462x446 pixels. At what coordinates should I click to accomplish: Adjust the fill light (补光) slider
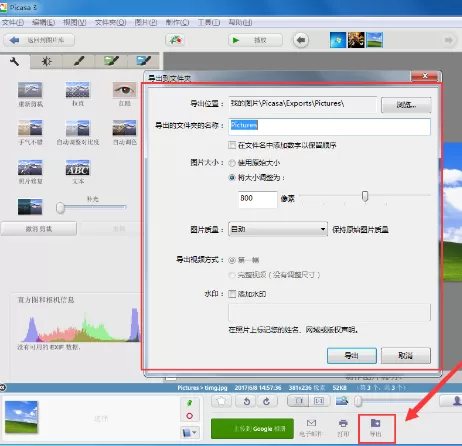(x=60, y=208)
